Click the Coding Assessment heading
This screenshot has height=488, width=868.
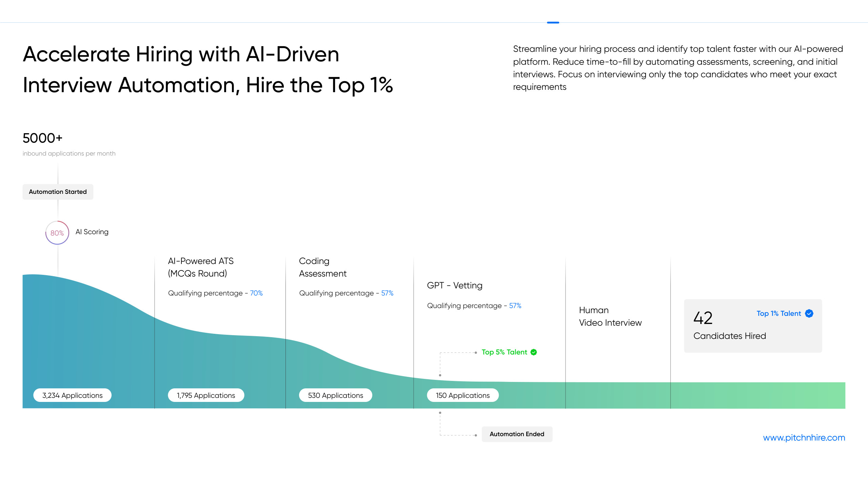click(x=323, y=267)
